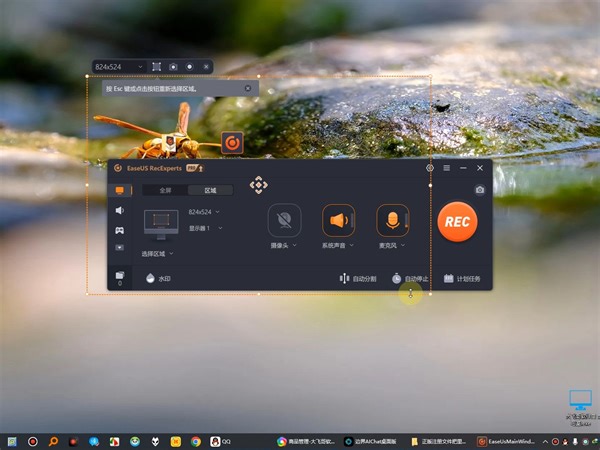Toggle microphone recording
Image resolution: width=600 pixels, height=450 pixels.
point(392,220)
